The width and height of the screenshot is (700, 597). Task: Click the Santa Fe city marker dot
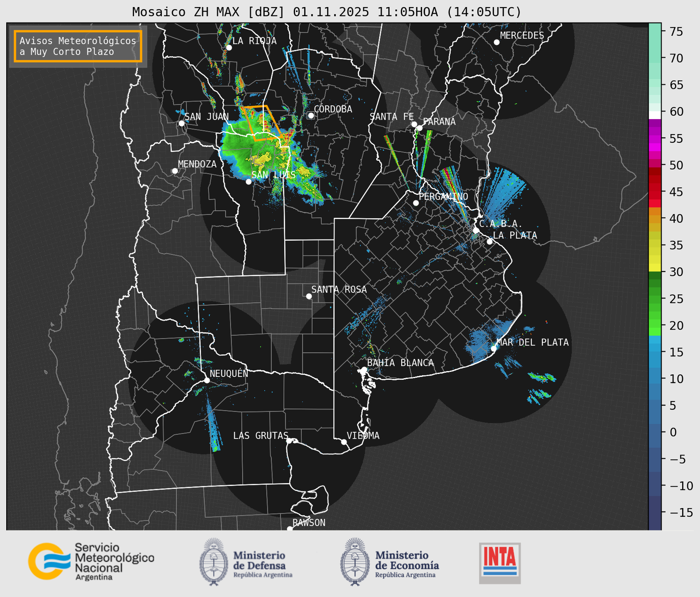pyautogui.click(x=414, y=124)
